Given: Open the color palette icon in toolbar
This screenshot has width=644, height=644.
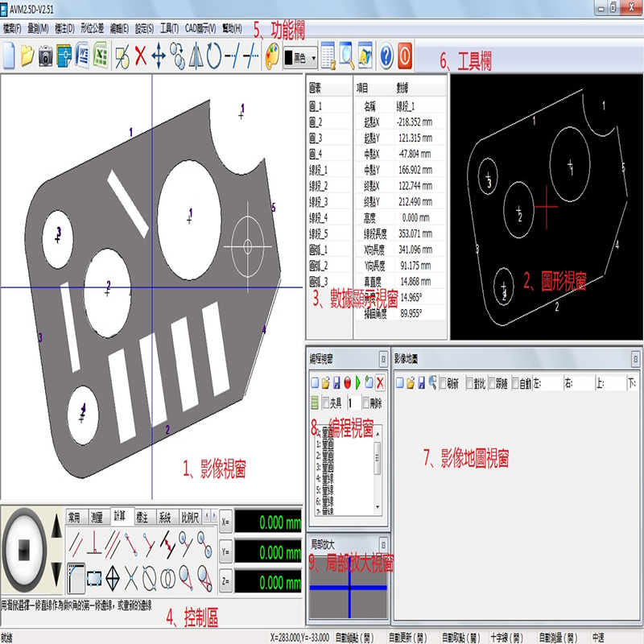Looking at the screenshot, I should [x=272, y=56].
